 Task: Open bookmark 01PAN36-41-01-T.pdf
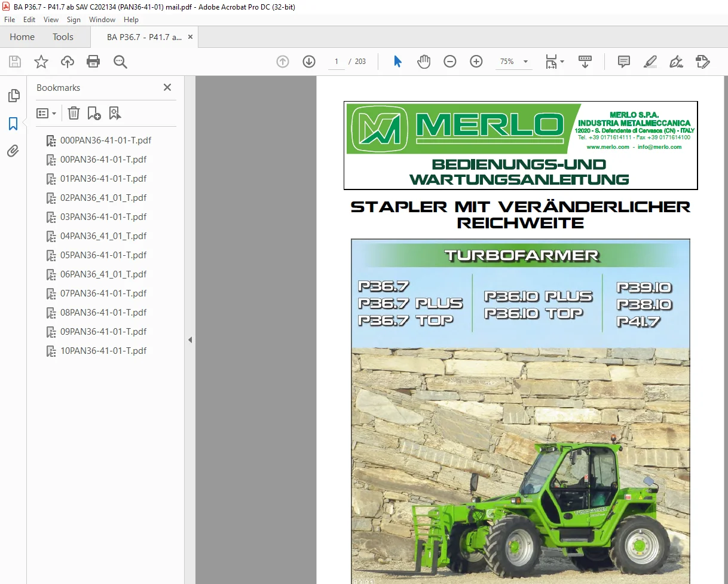(x=103, y=179)
